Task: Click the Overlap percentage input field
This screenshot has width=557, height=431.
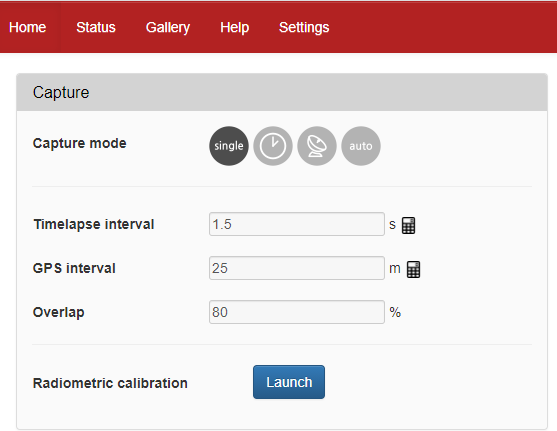Action: (x=297, y=312)
